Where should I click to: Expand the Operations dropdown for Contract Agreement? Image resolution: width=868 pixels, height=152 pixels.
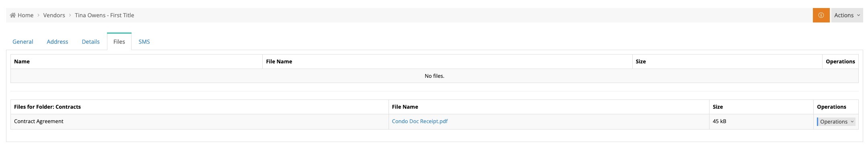pos(836,122)
